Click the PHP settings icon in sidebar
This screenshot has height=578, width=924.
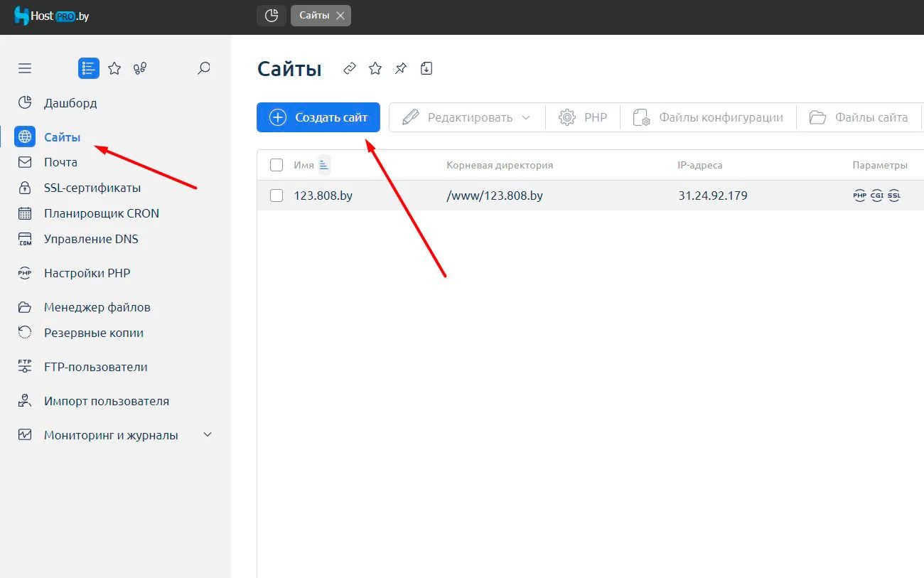[x=25, y=273]
